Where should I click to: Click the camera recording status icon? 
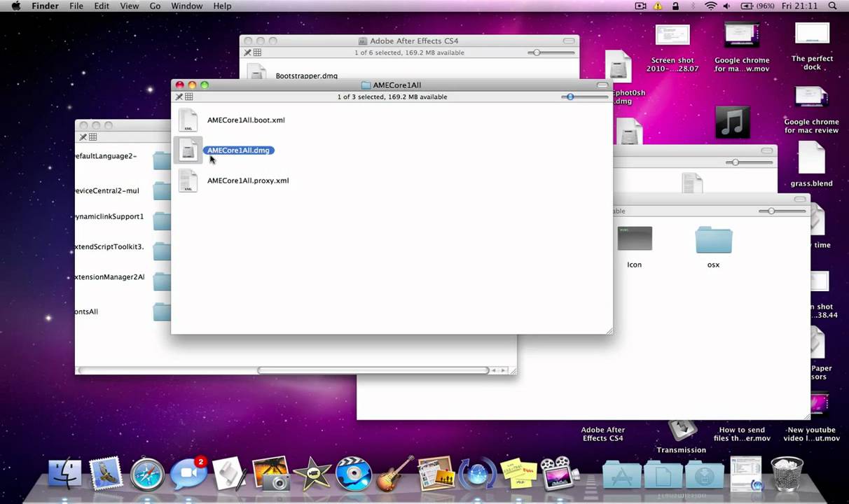640,6
